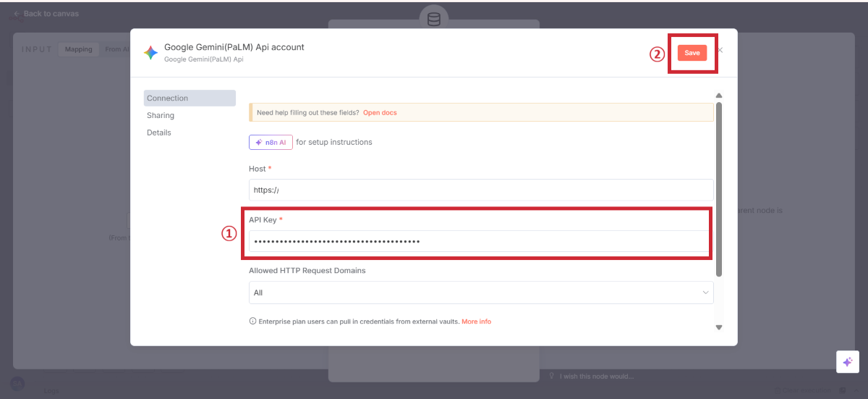The width and height of the screenshot is (868, 399).
Task: Click the scrollbar down arrow in the dialog
Action: [x=718, y=327]
